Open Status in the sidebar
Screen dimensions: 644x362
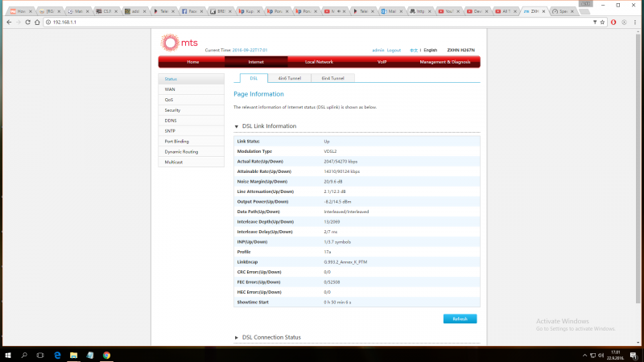point(192,79)
